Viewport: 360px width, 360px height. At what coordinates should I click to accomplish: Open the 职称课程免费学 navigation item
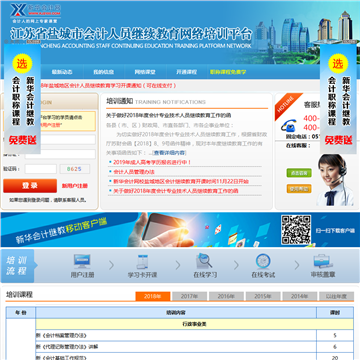click(228, 72)
